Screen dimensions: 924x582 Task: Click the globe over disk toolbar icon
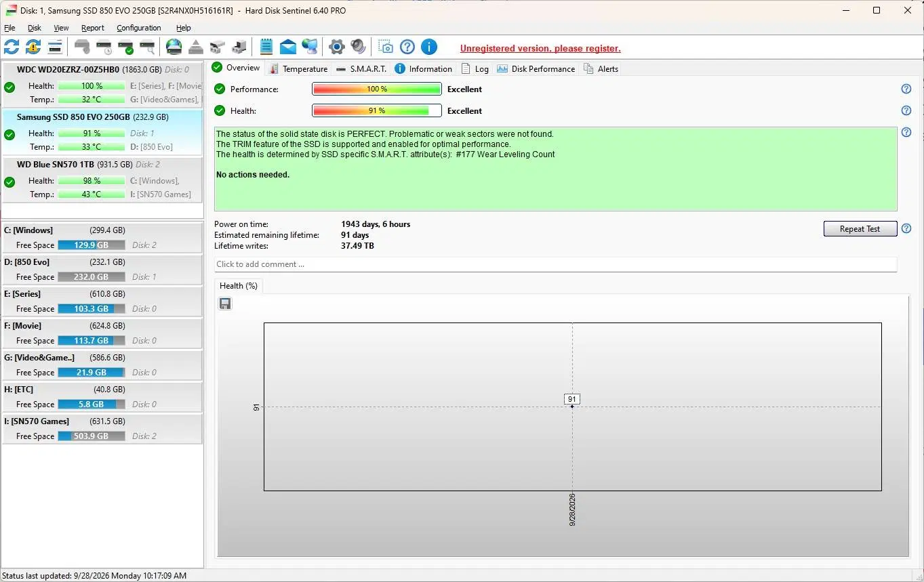[x=174, y=47]
